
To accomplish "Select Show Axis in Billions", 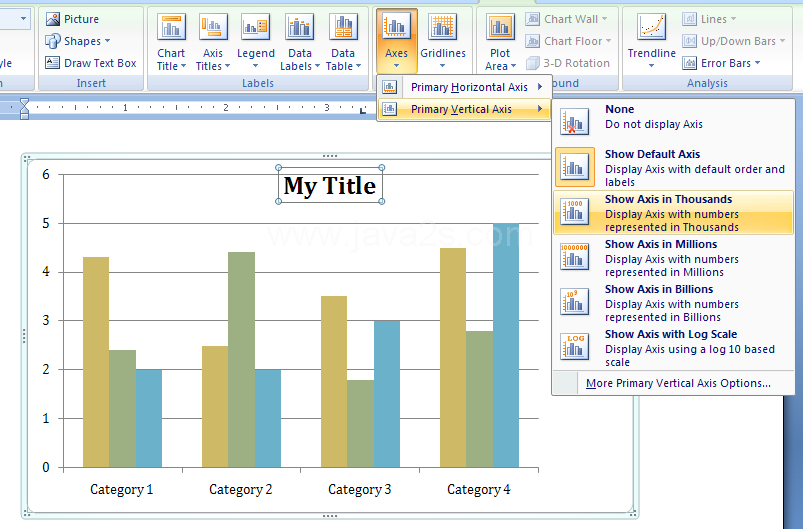I will pos(673,303).
